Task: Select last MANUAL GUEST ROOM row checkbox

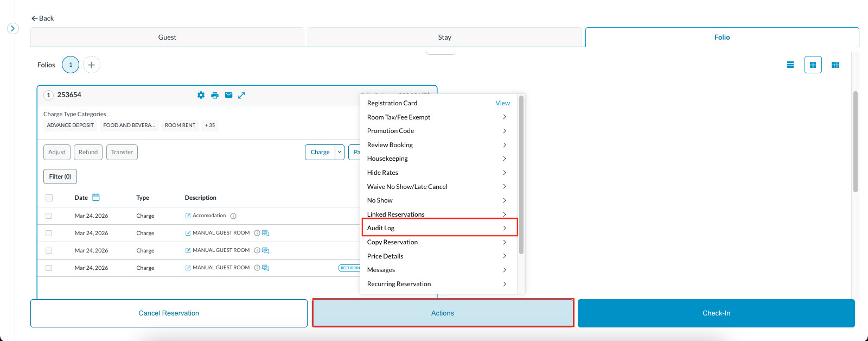Action: click(x=49, y=268)
